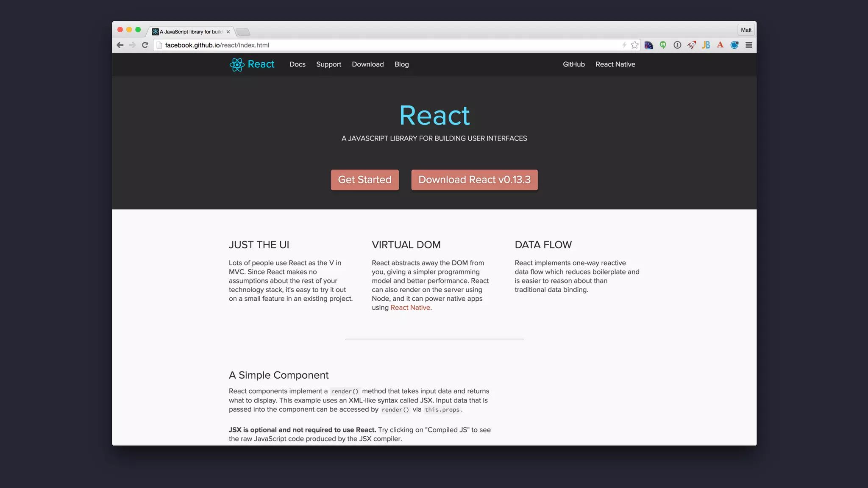Image resolution: width=868 pixels, height=488 pixels.
Task: Click the lightning bolt icon in address bar
Action: [624, 45]
